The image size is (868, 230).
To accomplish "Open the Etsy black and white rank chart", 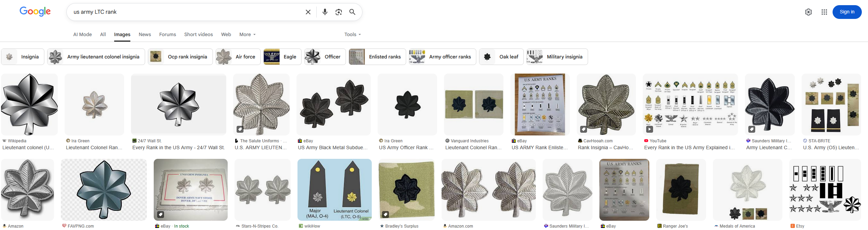I will (825, 189).
